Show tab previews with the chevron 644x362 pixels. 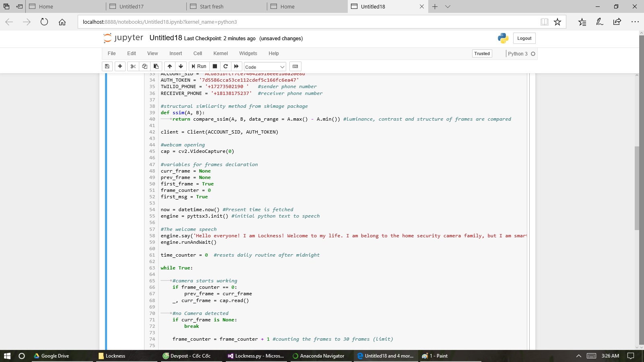point(448,6)
